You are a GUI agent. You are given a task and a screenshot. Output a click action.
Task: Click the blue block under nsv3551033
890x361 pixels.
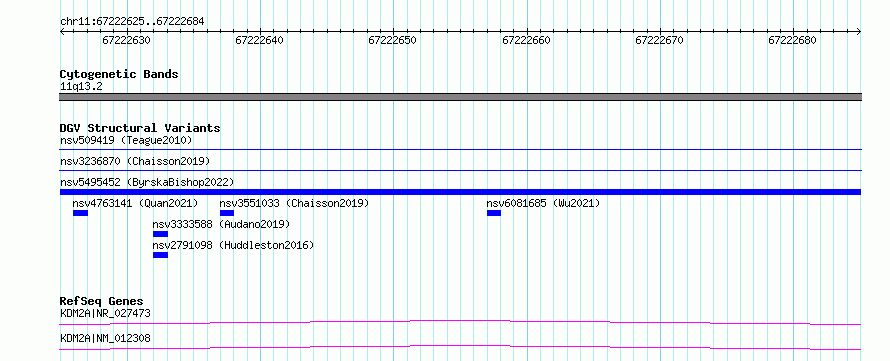227,213
